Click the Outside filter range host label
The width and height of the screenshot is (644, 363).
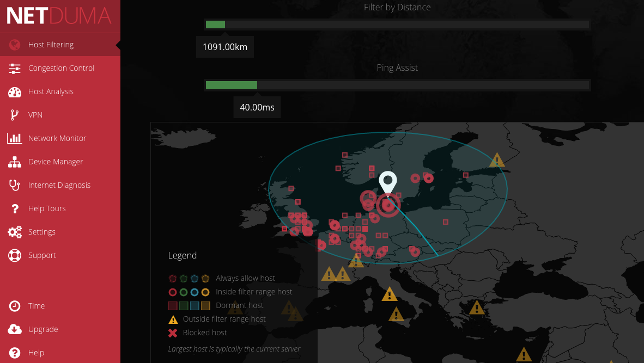pyautogui.click(x=224, y=319)
